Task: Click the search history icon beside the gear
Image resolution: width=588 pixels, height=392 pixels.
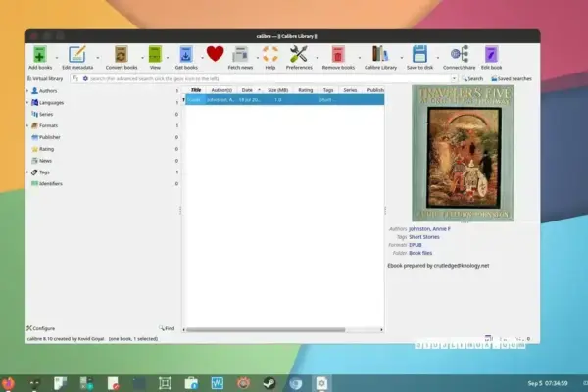Action: click(x=76, y=78)
